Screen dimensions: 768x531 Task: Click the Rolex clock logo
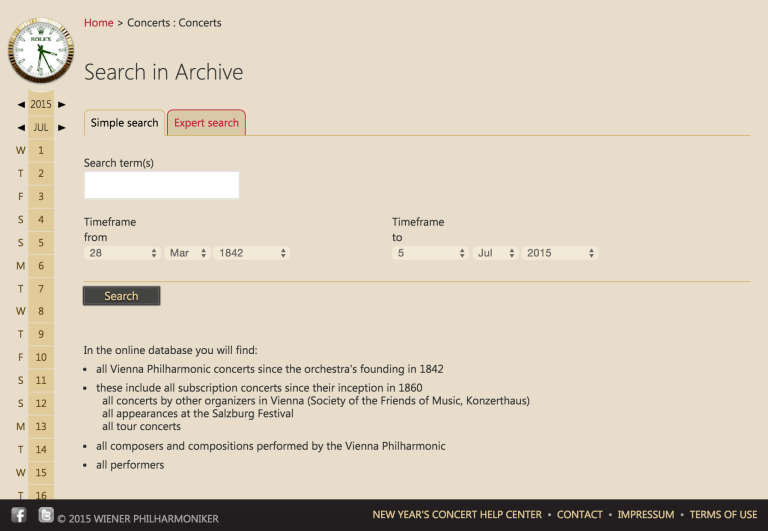point(40,52)
